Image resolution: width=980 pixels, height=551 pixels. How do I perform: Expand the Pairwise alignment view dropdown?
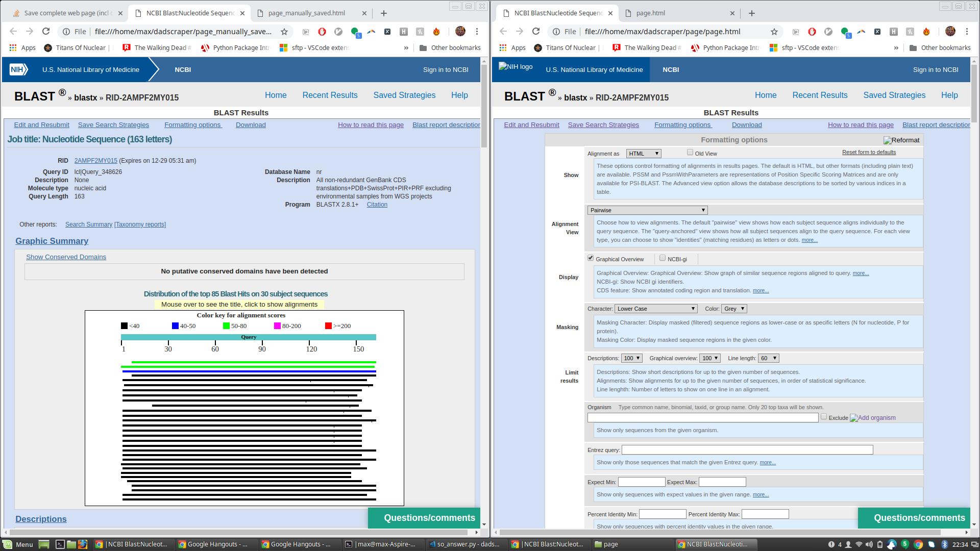pos(647,210)
